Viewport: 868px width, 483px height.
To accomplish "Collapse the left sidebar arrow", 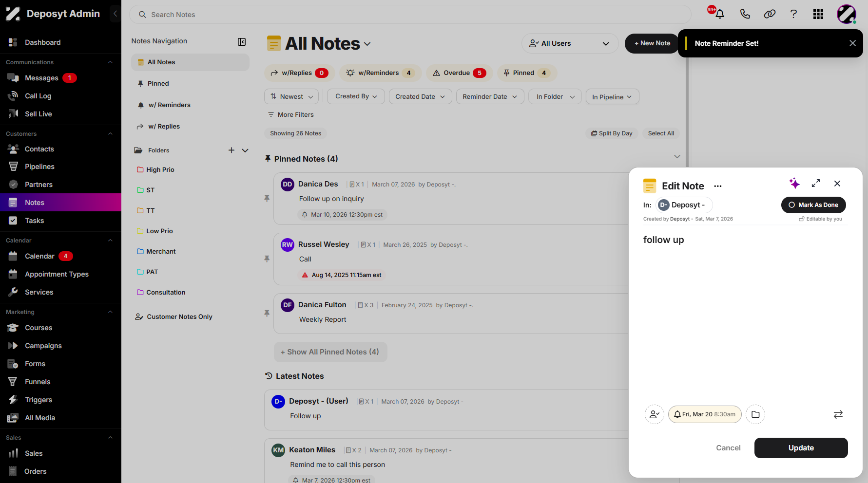I will click(x=115, y=14).
